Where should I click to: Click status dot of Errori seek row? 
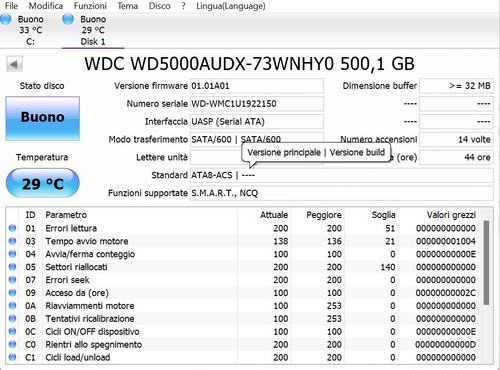click(x=12, y=280)
